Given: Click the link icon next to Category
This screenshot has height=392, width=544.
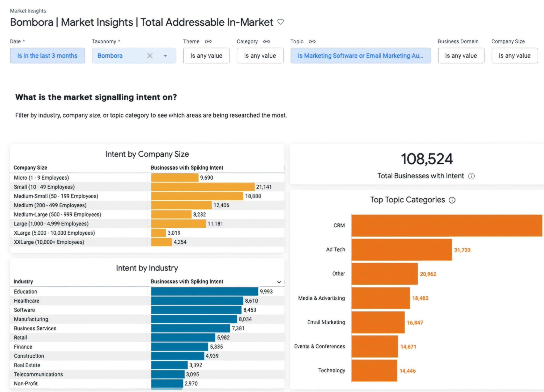Looking at the screenshot, I should [x=266, y=41].
